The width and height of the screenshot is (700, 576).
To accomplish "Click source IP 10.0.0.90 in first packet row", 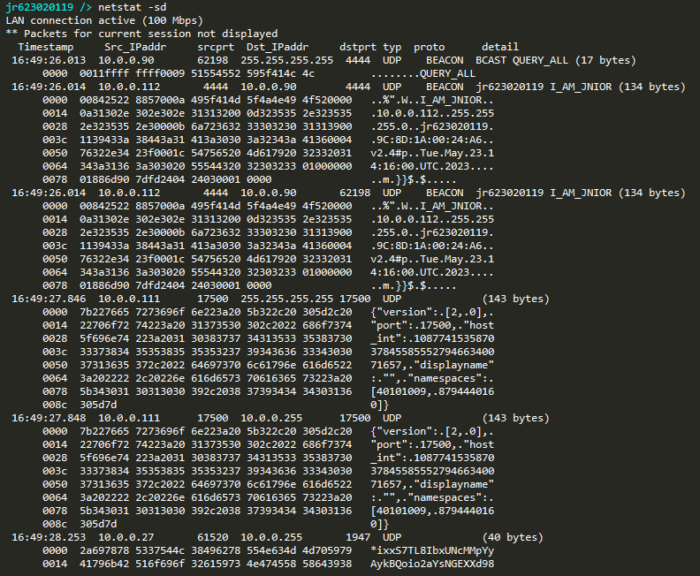I will tap(126, 60).
